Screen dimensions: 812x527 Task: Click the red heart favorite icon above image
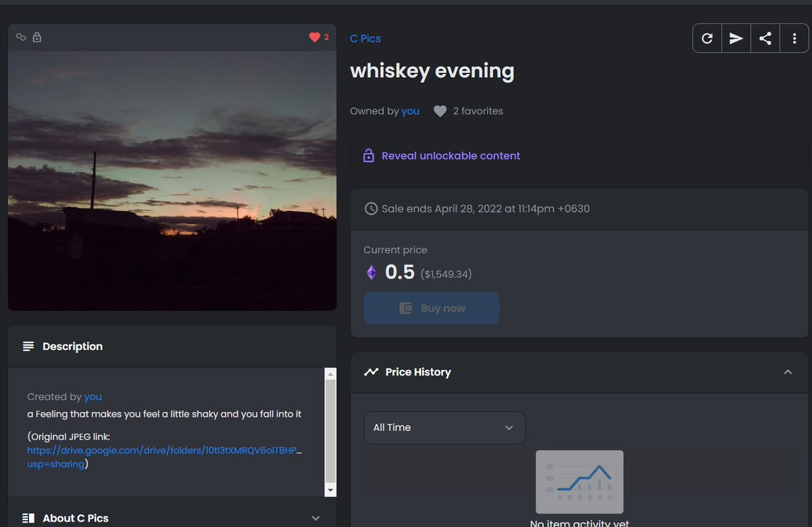[314, 37]
